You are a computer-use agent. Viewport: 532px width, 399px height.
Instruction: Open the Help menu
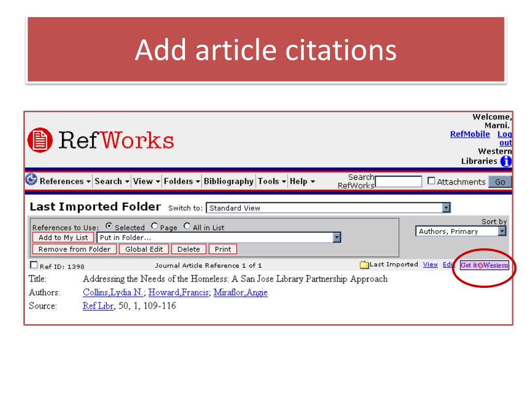click(302, 181)
